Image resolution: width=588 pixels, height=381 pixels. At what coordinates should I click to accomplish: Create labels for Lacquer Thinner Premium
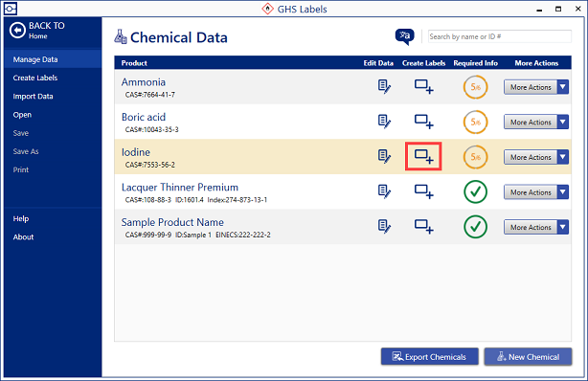click(x=423, y=191)
